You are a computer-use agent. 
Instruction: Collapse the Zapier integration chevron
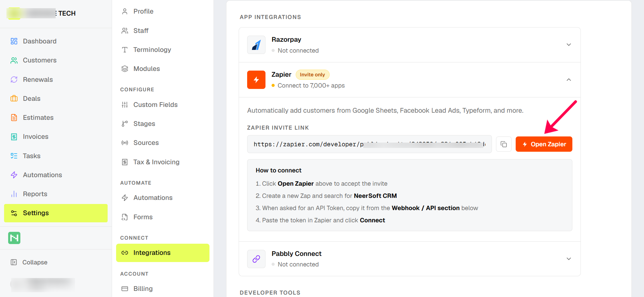(x=569, y=80)
